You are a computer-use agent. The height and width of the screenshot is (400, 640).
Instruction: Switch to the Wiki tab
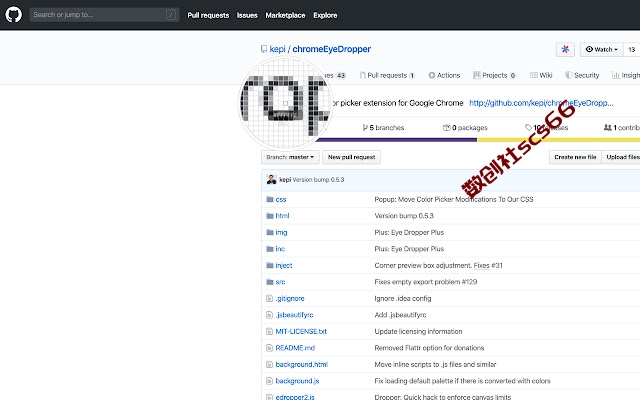541,75
